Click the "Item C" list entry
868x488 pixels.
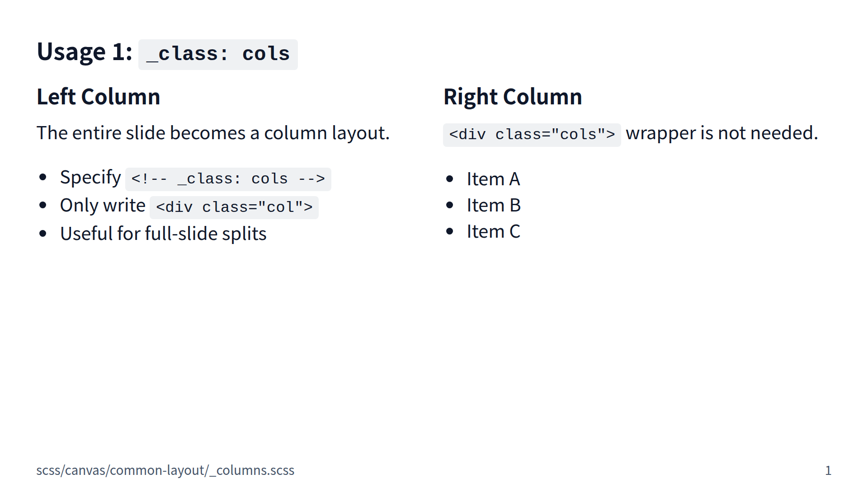click(493, 231)
